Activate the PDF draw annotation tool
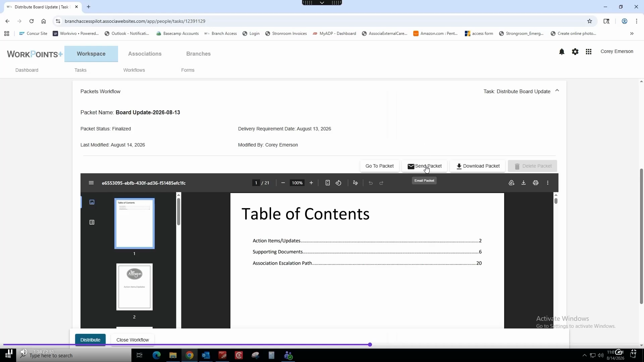Image resolution: width=644 pixels, height=362 pixels. click(356, 183)
